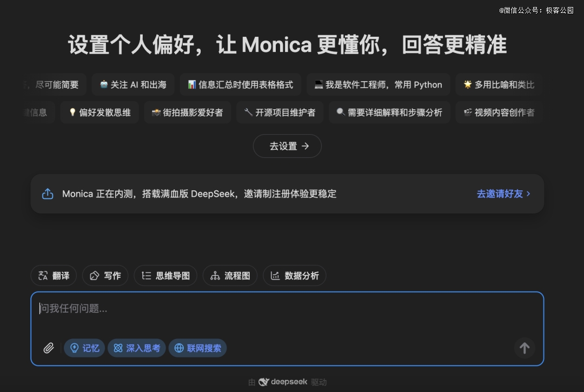Click the 去设置 button
Image resolution: width=584 pixels, height=392 pixels.
click(x=287, y=146)
